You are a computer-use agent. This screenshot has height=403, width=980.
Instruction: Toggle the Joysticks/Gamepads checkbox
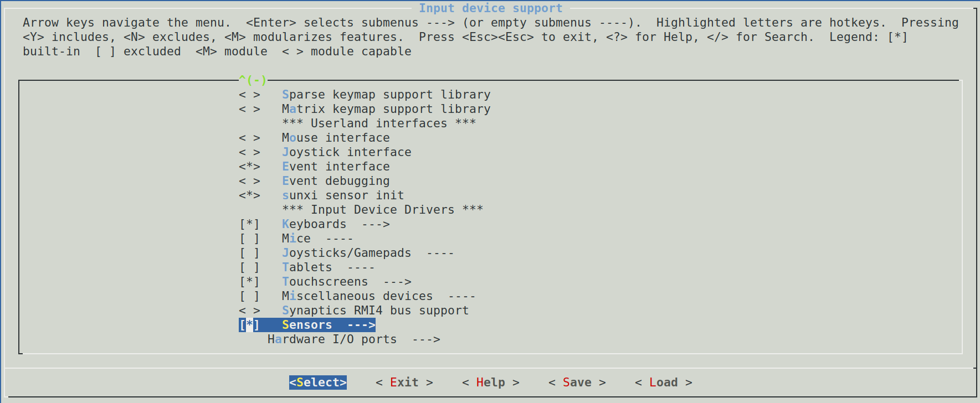point(249,253)
